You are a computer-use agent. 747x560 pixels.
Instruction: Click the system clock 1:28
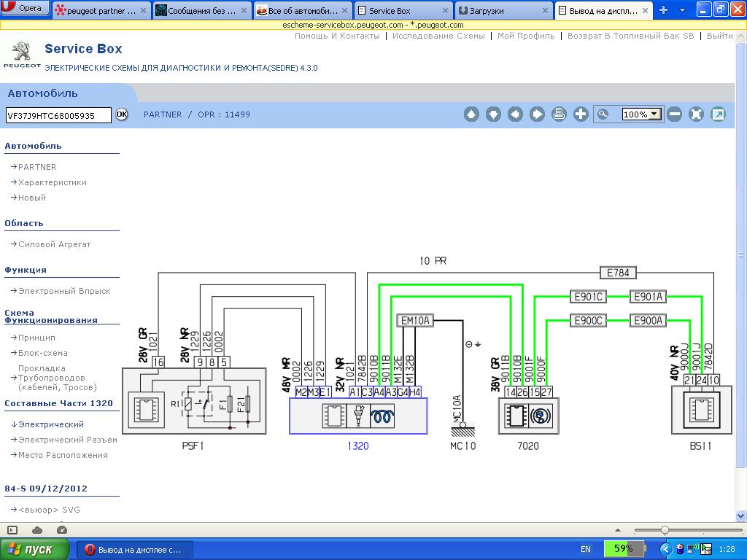(727, 549)
